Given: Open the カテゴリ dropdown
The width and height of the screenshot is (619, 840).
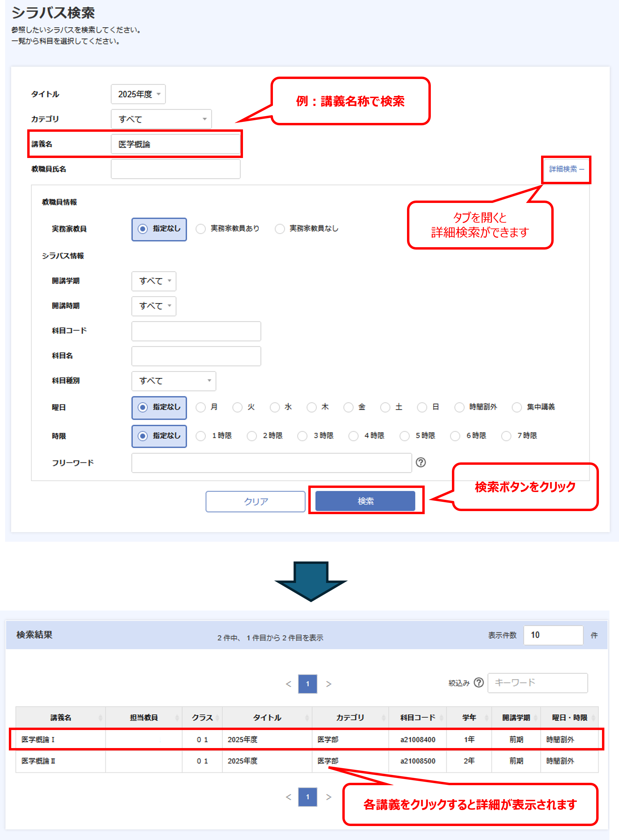Looking at the screenshot, I should pos(161,119).
